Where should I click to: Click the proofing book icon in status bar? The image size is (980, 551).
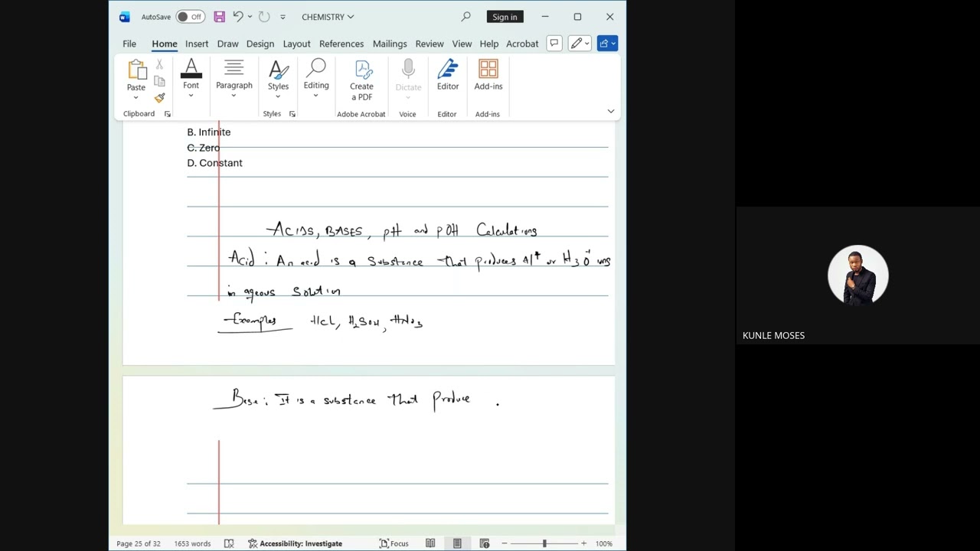coord(229,543)
